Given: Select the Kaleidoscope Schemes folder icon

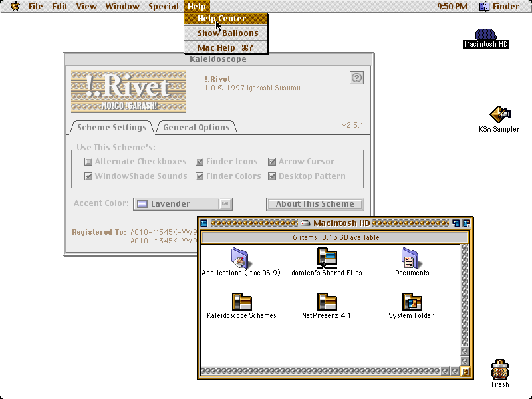Looking at the screenshot, I should pos(241,301).
